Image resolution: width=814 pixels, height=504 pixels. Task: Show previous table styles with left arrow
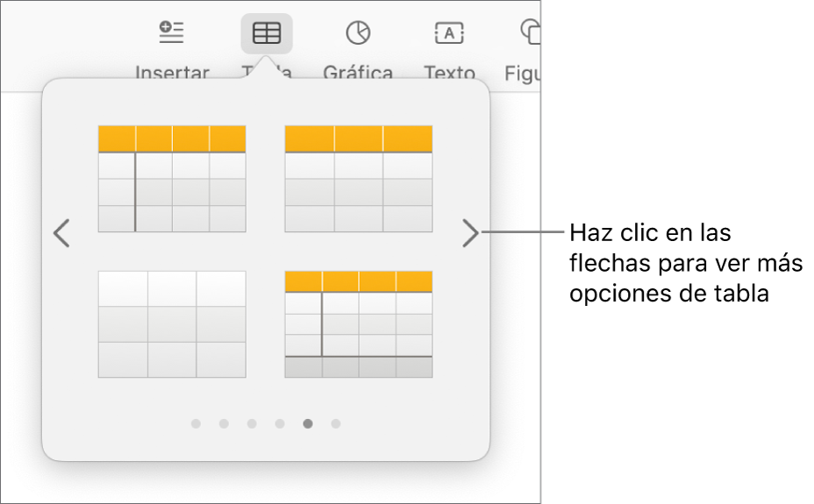coord(61,233)
